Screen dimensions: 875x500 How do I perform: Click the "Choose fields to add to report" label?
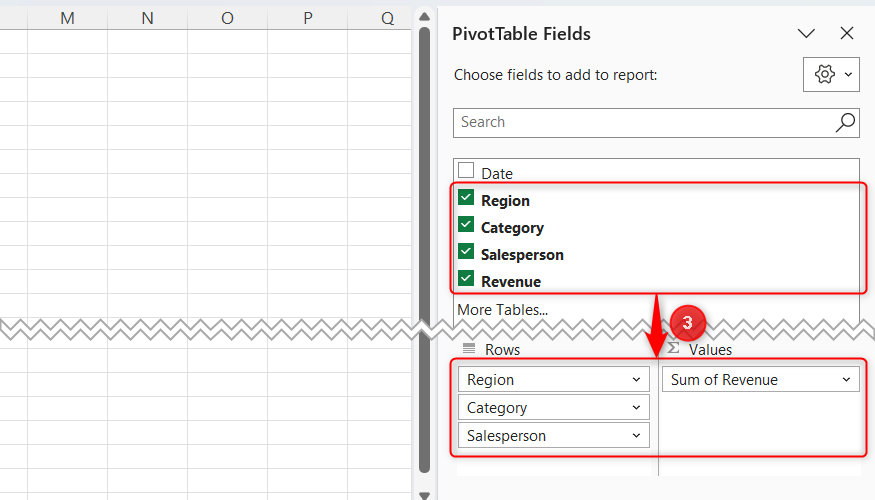(x=555, y=75)
